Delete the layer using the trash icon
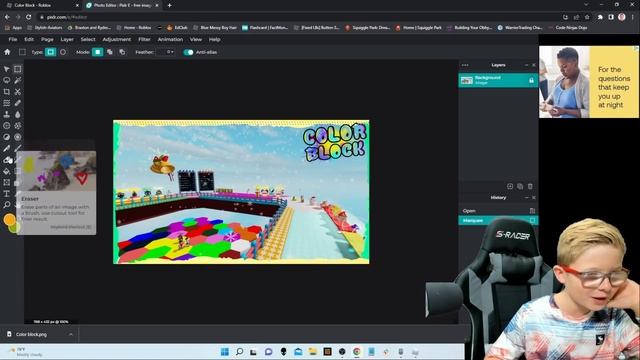The height and width of the screenshot is (360, 640). coord(530,186)
